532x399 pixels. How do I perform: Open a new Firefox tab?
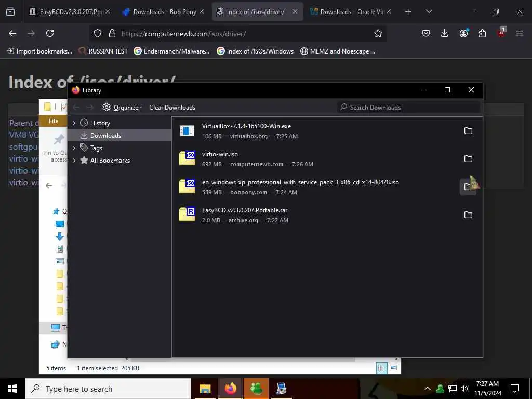pos(408,12)
